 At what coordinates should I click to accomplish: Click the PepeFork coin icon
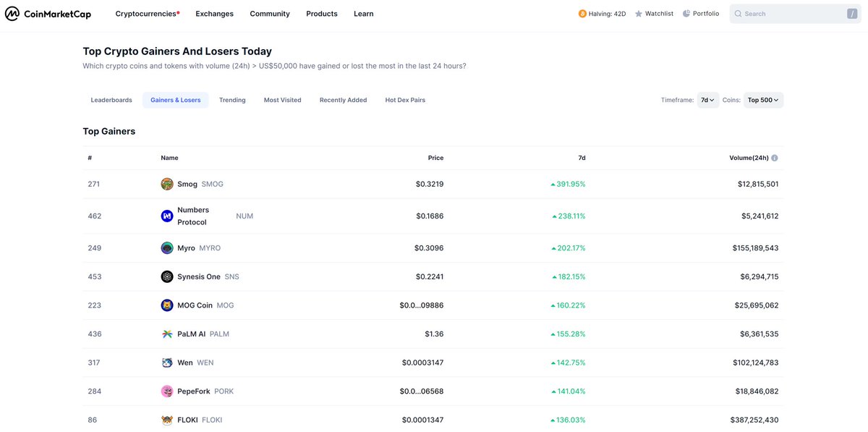coord(167,391)
